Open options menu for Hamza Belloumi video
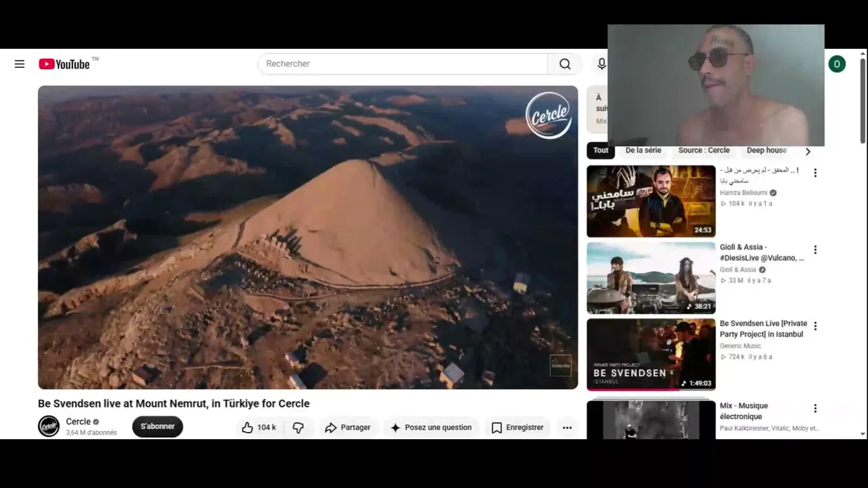 [x=815, y=173]
